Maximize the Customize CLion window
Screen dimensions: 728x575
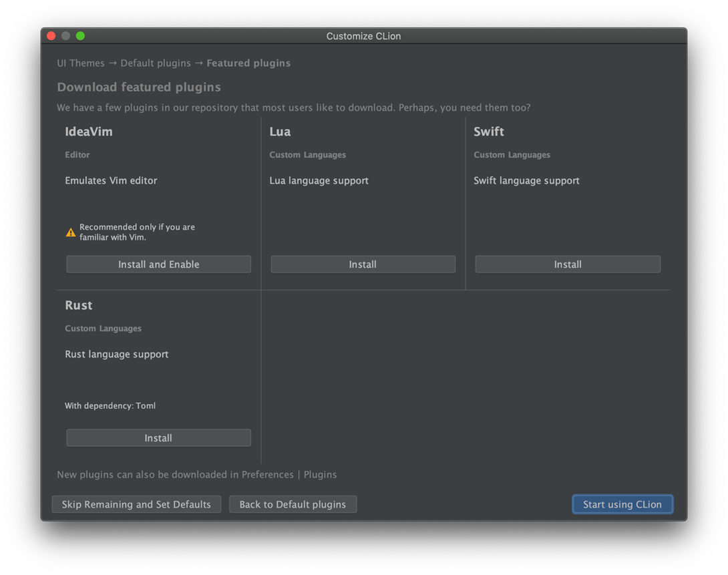pos(80,36)
